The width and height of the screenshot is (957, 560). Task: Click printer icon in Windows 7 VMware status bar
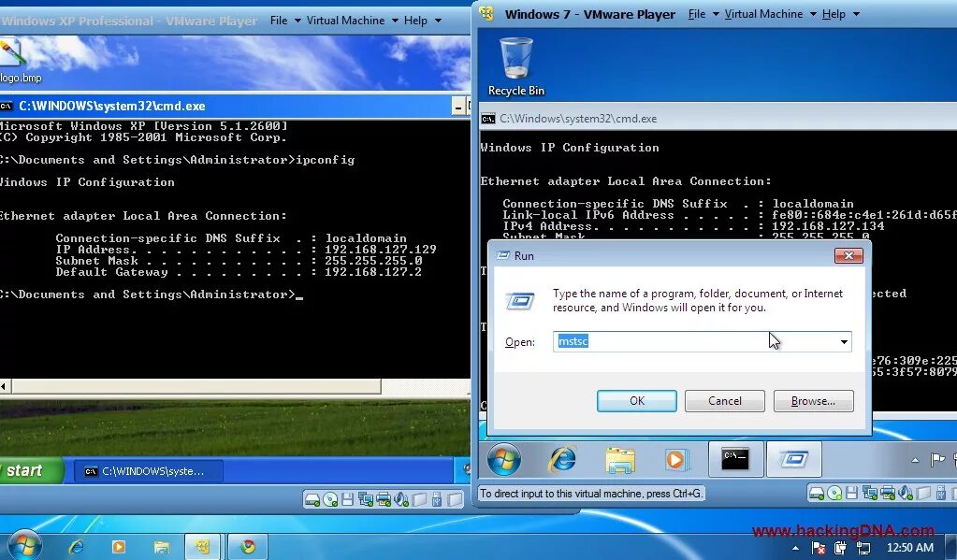pos(888,493)
